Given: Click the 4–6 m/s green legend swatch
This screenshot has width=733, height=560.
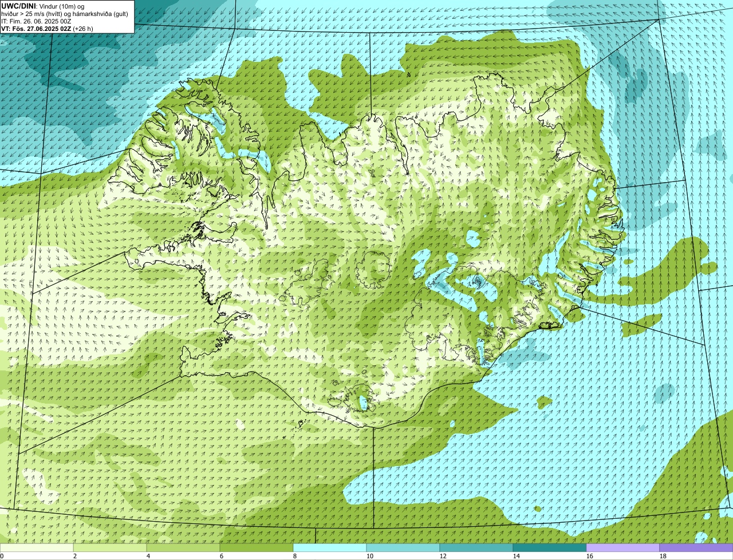Looking at the screenshot, I should pyautogui.click(x=183, y=548).
